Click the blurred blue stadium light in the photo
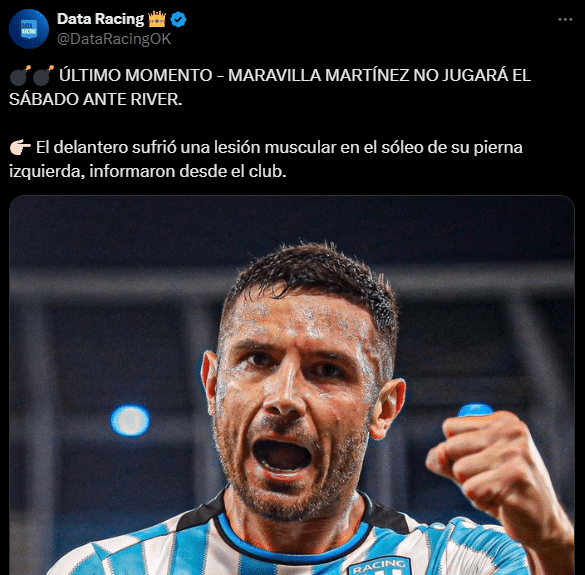585x575 pixels. [x=131, y=421]
